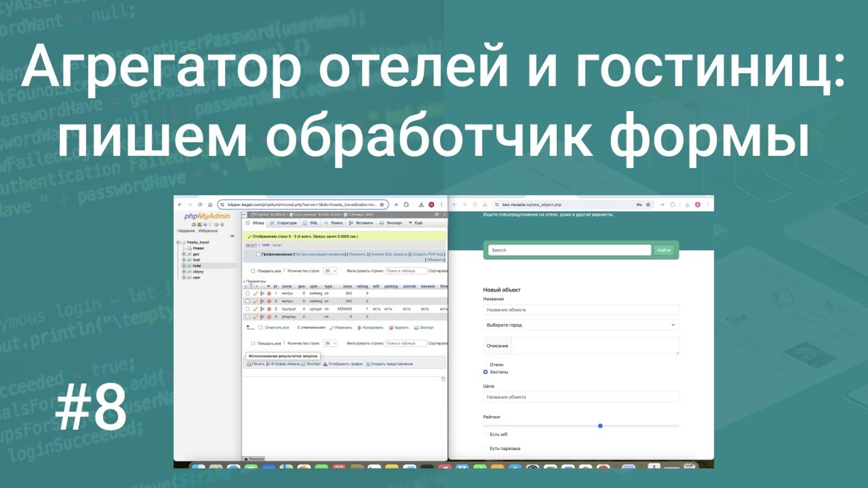Click the password key icon in address bar
The image size is (868, 488).
click(639, 205)
